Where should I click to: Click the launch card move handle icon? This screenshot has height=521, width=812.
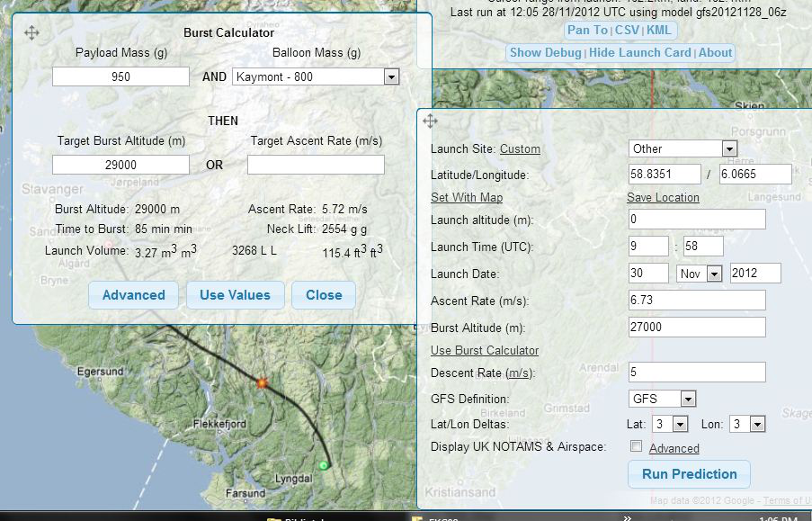pos(430,121)
